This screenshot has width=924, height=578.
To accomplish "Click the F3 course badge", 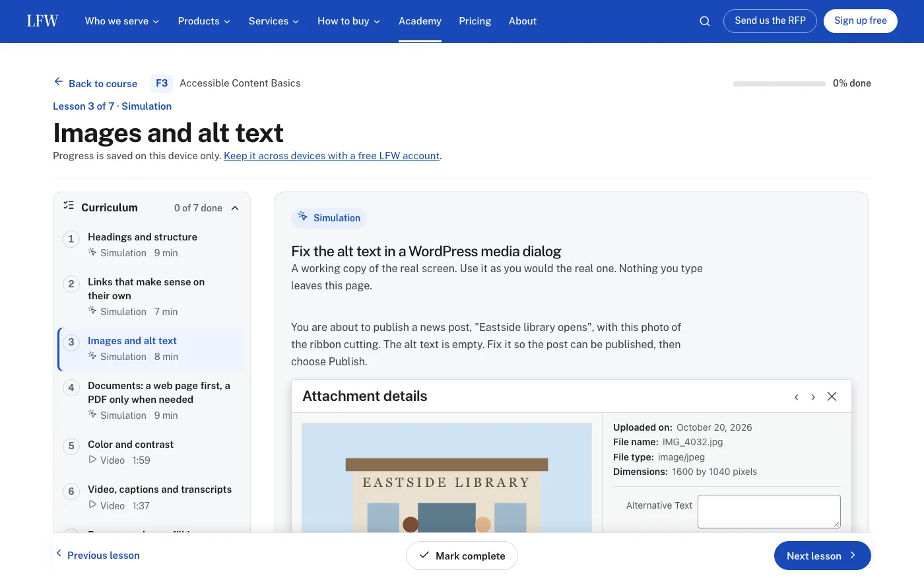I will pyautogui.click(x=162, y=83).
